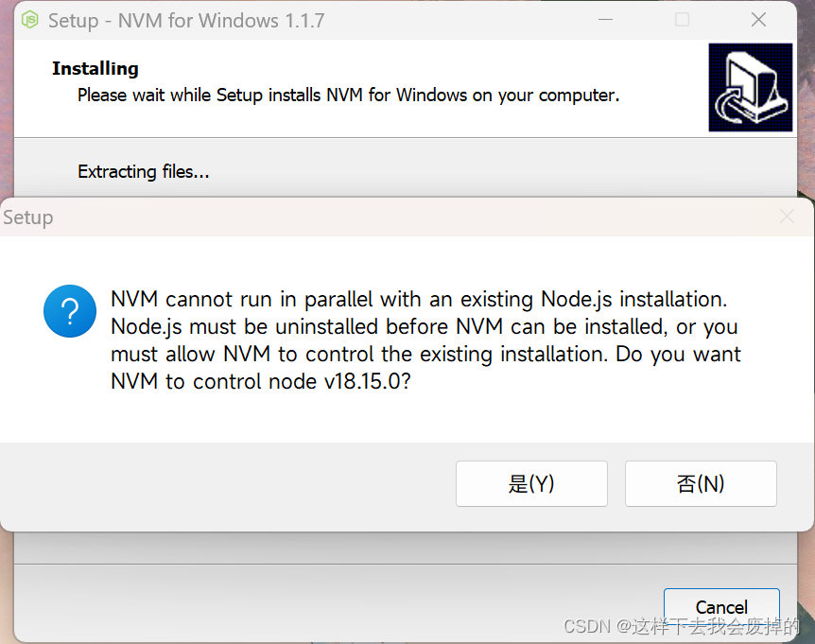Viewport: 815px width, 644px height.
Task: Click the 'Setup' dialog title text
Action: pos(28,218)
